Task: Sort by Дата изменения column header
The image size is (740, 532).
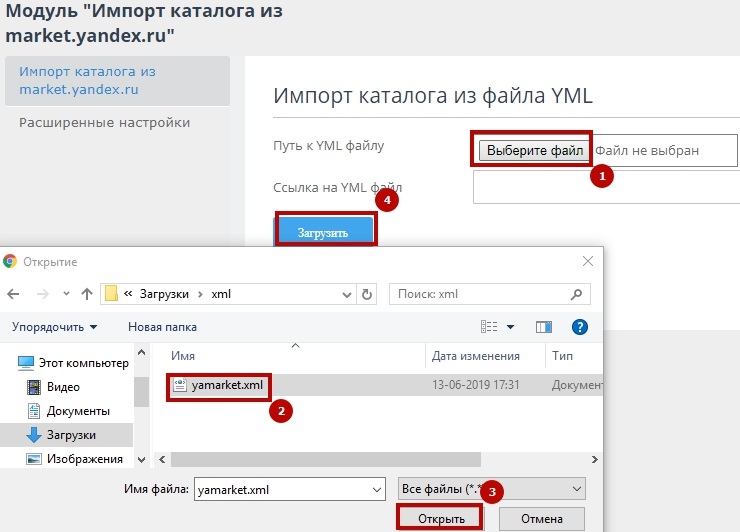Action: [x=476, y=355]
